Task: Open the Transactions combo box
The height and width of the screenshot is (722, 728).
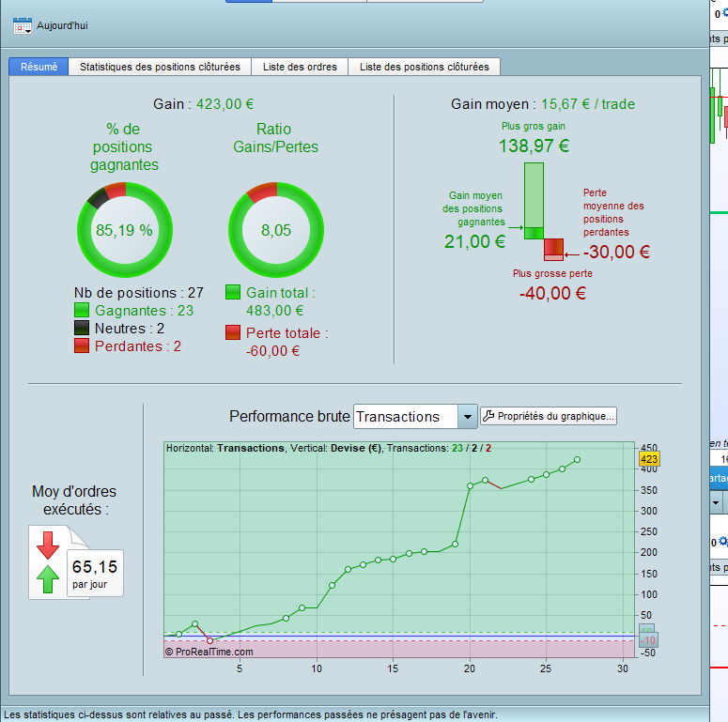Action: coord(415,417)
